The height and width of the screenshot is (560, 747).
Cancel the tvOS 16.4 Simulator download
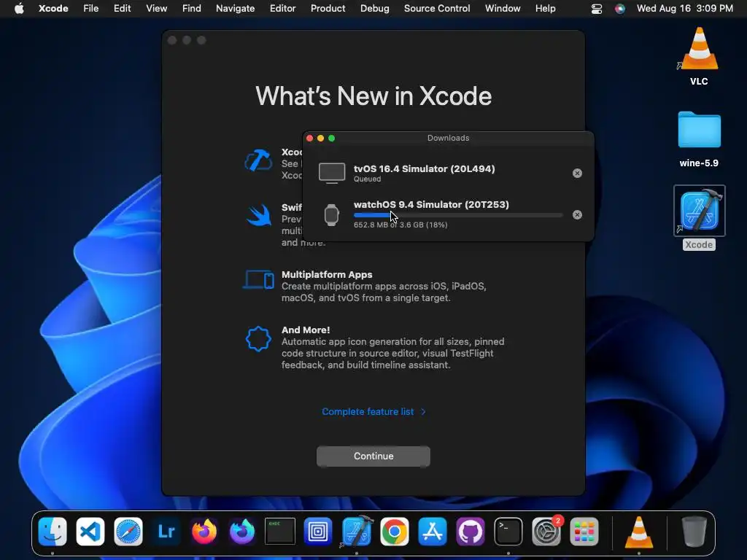[x=577, y=174]
